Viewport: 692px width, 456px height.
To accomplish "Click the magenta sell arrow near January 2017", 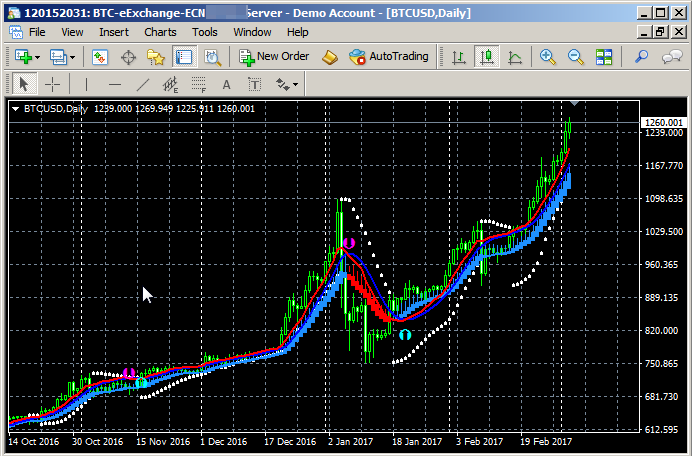I will [349, 243].
